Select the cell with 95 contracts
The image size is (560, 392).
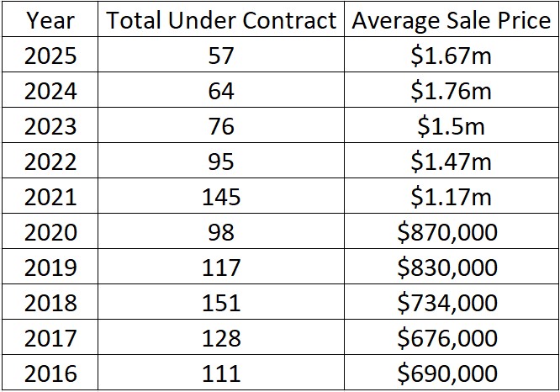tap(221, 162)
